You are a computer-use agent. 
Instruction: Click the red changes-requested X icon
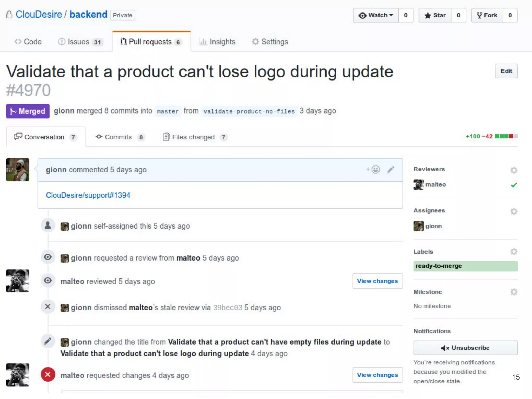(x=48, y=375)
